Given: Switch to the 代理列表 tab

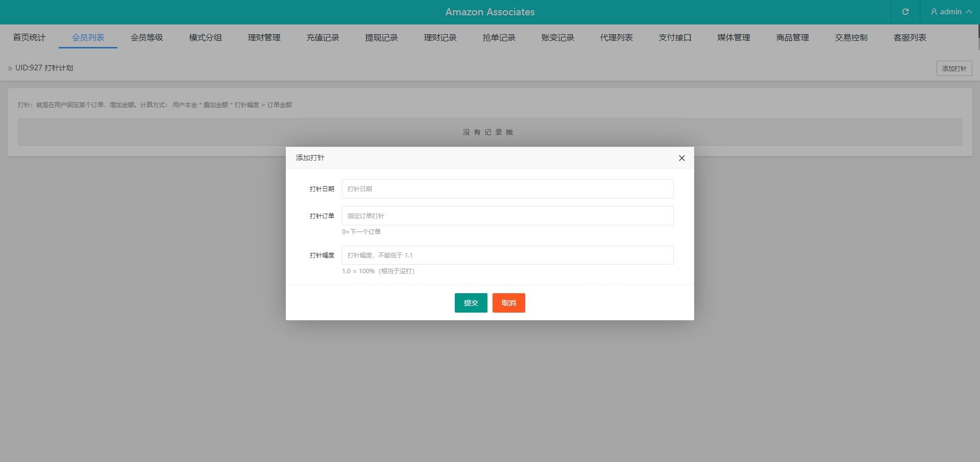Looking at the screenshot, I should [x=616, y=37].
